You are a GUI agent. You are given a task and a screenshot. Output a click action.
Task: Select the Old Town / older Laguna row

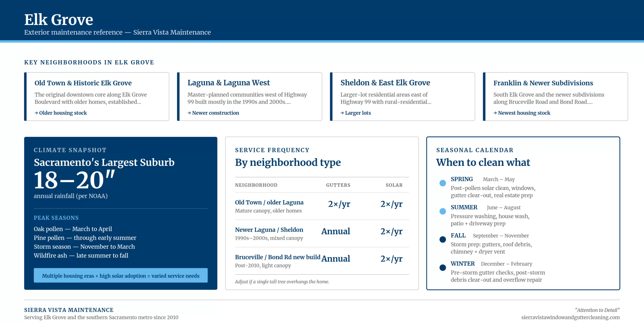[322, 206]
